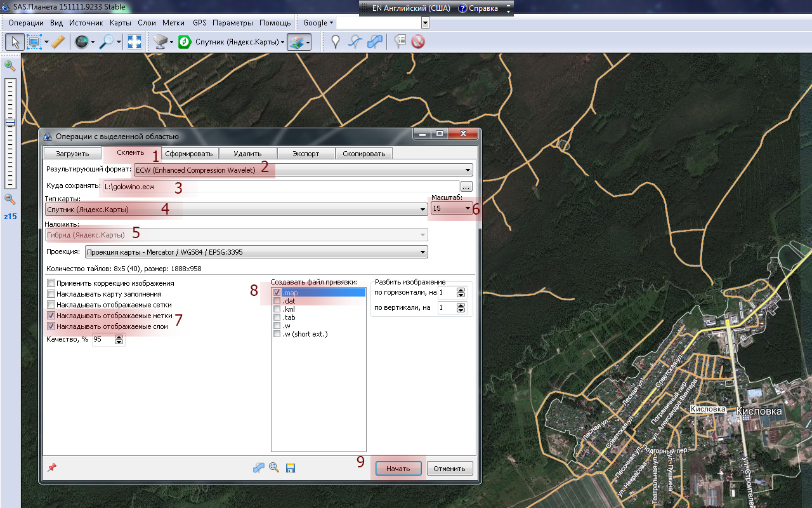Add a new placemark with pin icon
Image resolution: width=812 pixels, height=508 pixels.
coord(336,42)
